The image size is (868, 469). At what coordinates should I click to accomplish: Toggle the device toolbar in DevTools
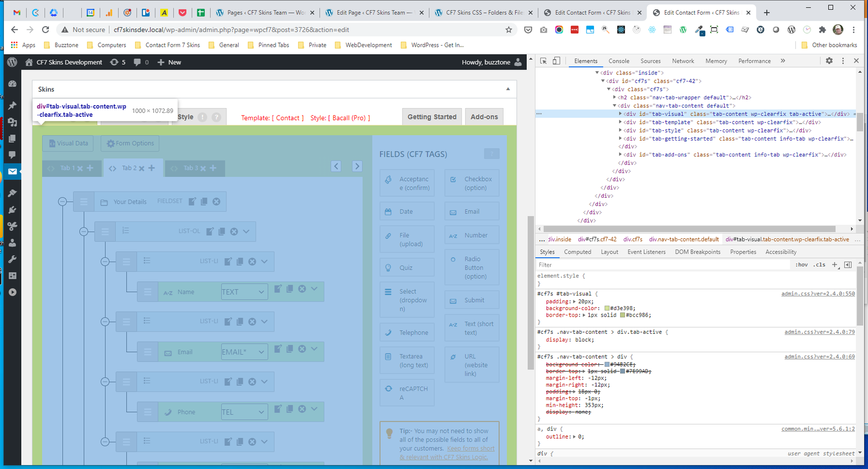(x=556, y=61)
